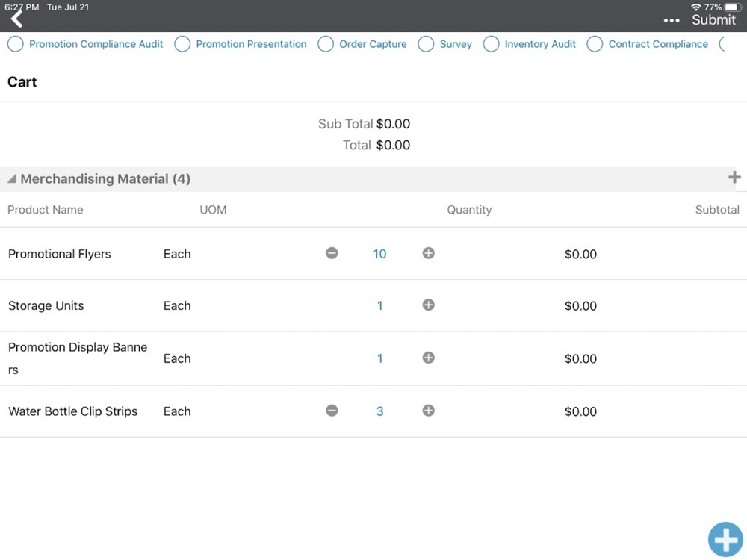747x560 pixels.
Task: Increase quantity of Storage Units
Action: coord(428,305)
